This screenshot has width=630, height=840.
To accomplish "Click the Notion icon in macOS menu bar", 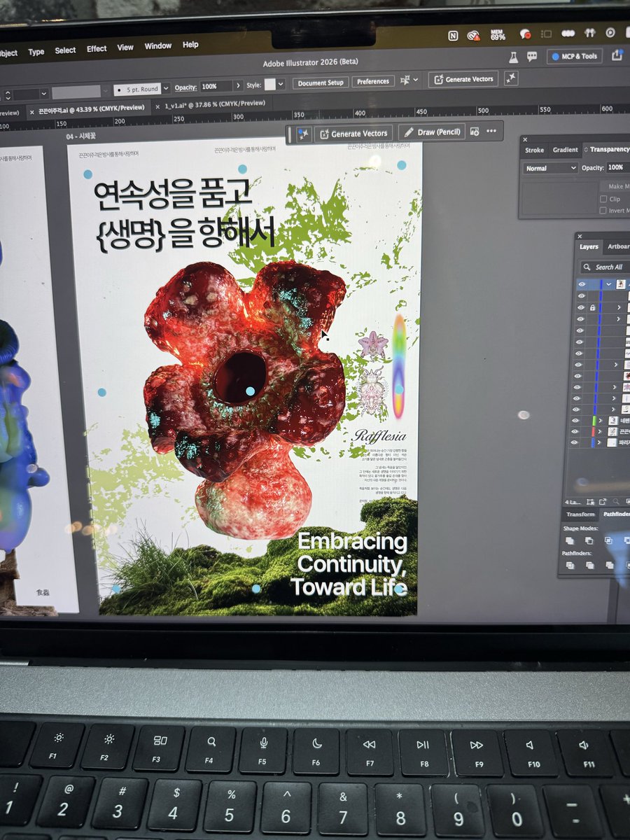I will point(453,35).
